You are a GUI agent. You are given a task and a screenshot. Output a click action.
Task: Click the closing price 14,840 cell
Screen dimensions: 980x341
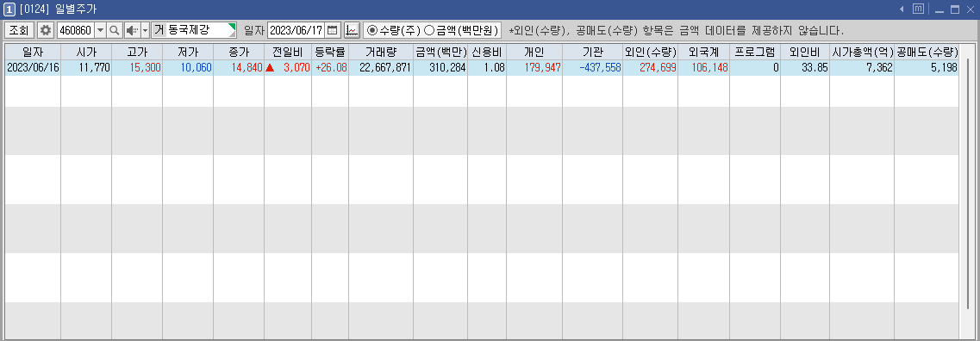click(x=239, y=67)
